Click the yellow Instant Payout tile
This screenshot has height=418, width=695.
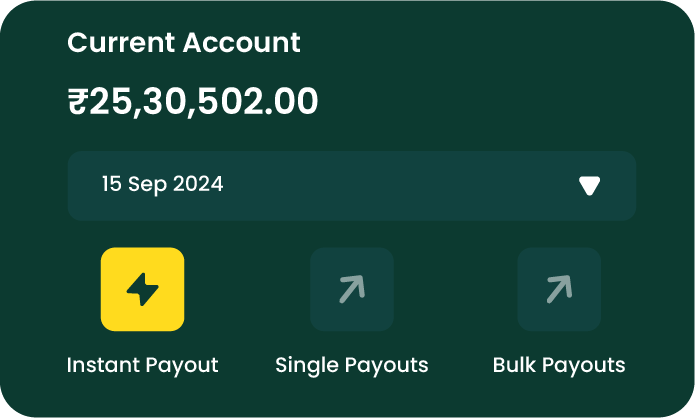pyautogui.click(x=142, y=289)
